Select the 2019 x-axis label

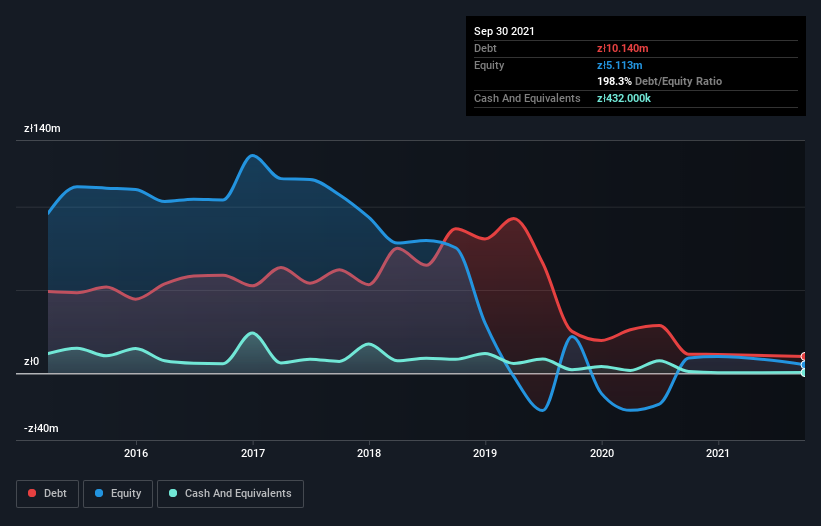485,453
